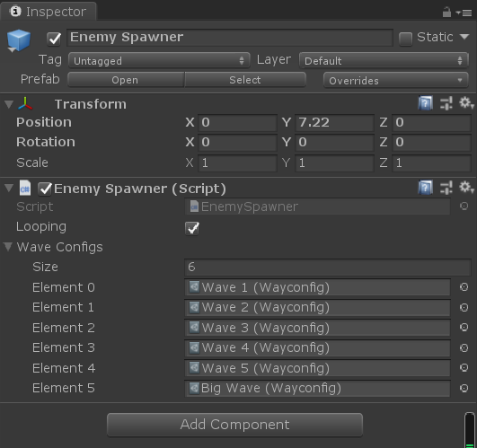Open object picker for Element 1
477x448 pixels.
(x=464, y=307)
